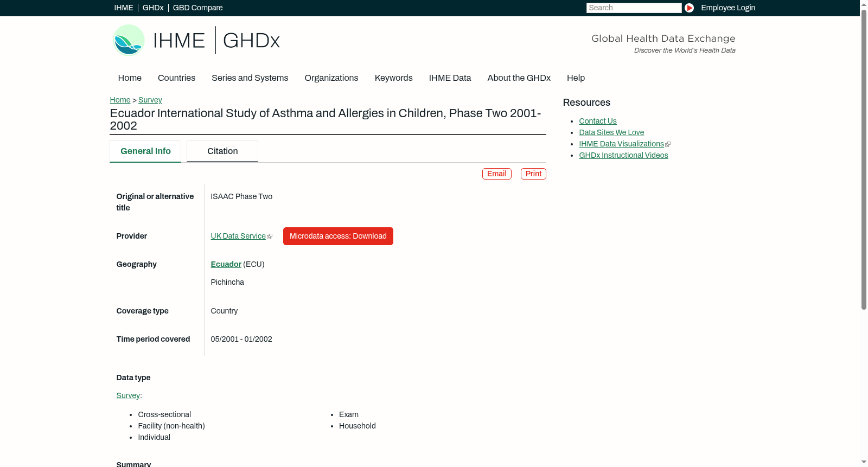
Task: Click the red search submit arrow icon
Action: (689, 8)
